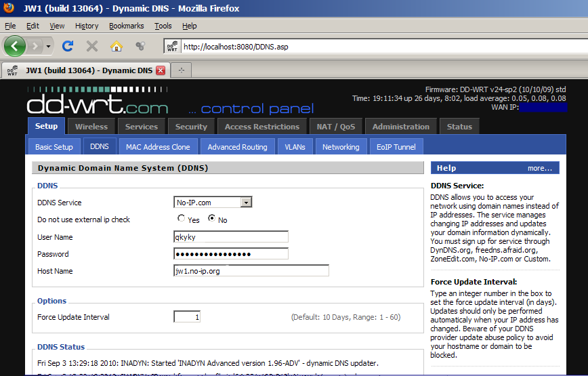588x376 pixels.
Task: Click the WAN IP value
Action: 543,107
